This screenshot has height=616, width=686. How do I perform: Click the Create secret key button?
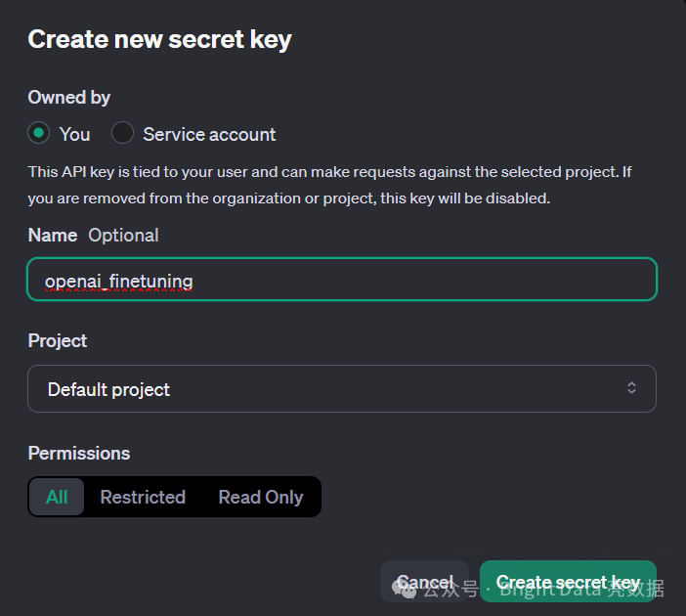tap(568, 582)
